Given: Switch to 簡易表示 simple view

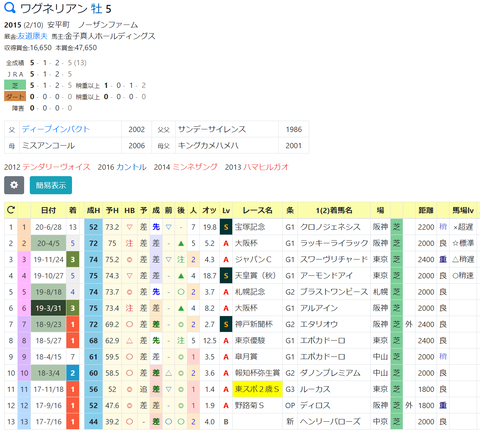Looking at the screenshot, I should pyautogui.click(x=51, y=185).
